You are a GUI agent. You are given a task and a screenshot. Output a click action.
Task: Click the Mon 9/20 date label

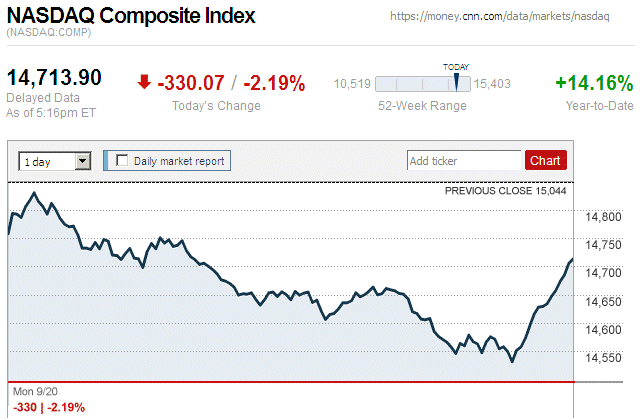point(37,391)
